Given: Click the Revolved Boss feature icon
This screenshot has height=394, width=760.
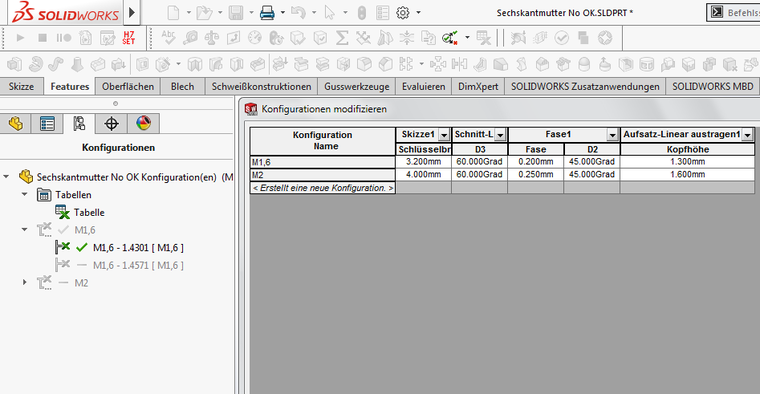Looking at the screenshot, I should (x=35, y=64).
